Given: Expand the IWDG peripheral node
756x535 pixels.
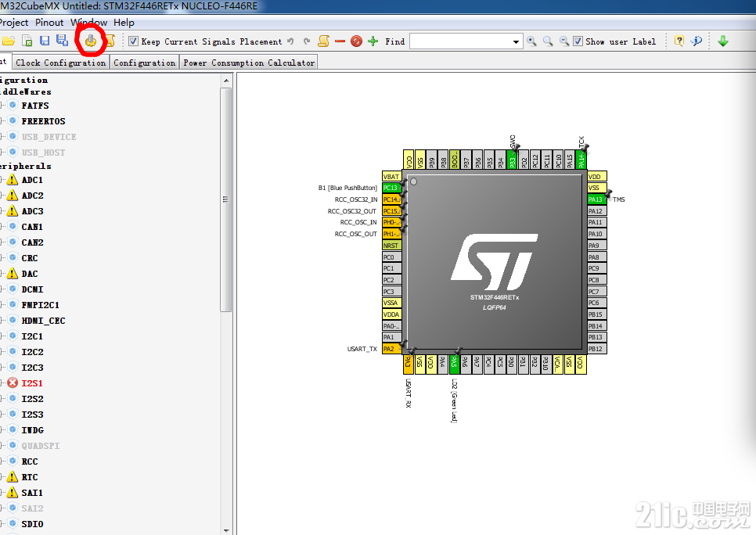Looking at the screenshot, I should 2,430.
